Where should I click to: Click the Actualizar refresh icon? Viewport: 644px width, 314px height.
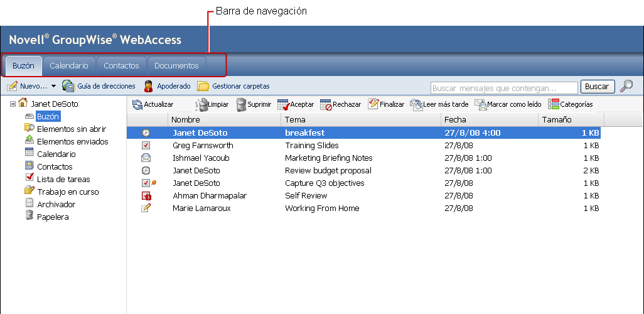(137, 105)
